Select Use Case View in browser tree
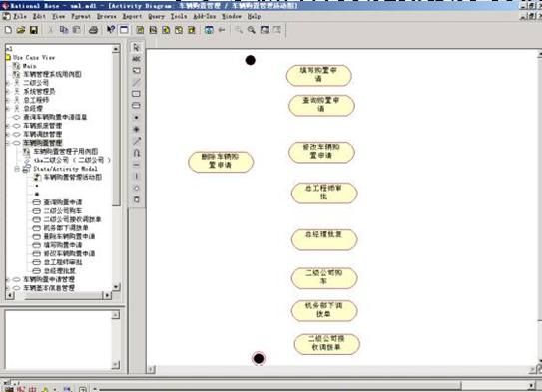542x392 pixels. (x=34, y=57)
